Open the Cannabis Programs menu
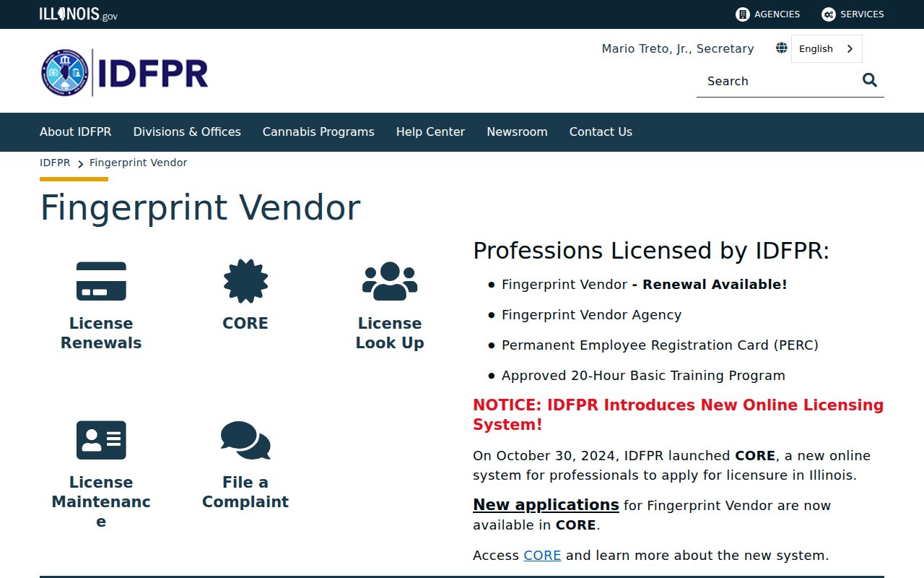 point(318,132)
